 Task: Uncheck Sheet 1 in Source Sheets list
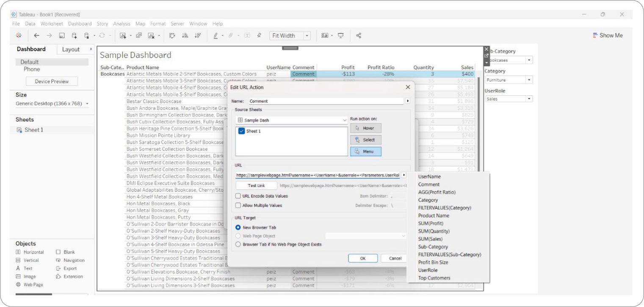tap(242, 131)
